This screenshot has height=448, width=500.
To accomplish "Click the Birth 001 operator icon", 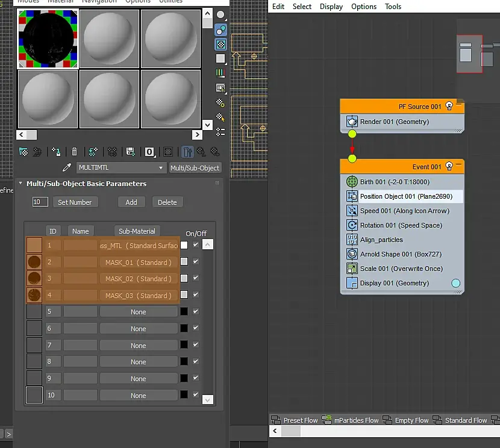I will point(352,182).
